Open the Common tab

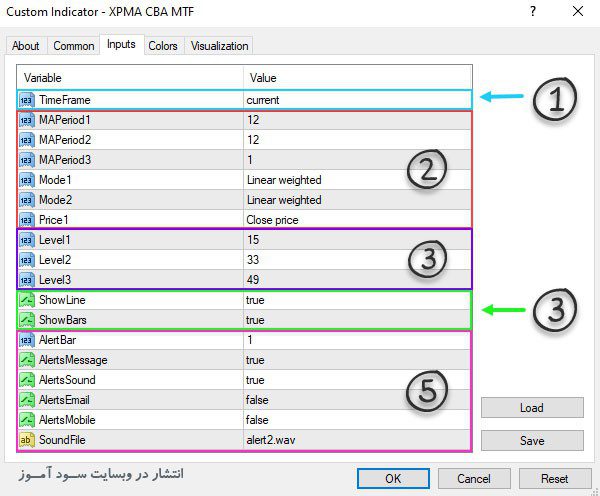pos(73,46)
